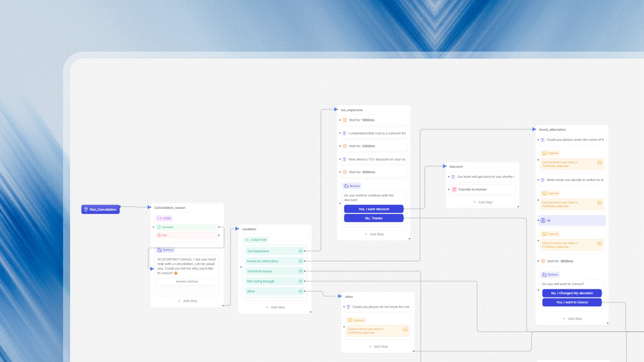Click No, I Changed My decesion button
644x362 pixels.
pos(572,293)
